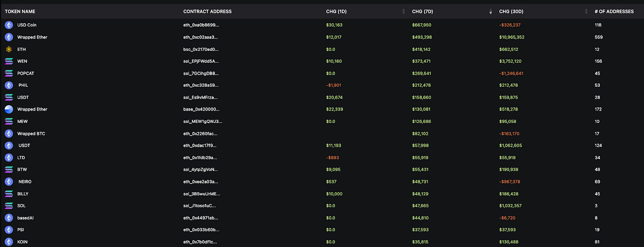Click the Ethereum icon beside PHIL

coord(8,85)
